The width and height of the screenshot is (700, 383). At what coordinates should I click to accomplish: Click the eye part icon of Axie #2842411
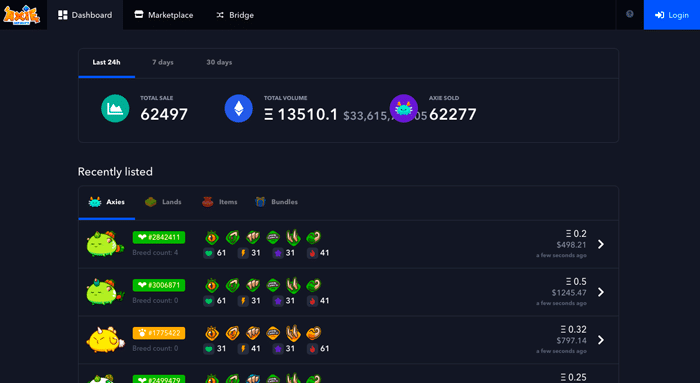point(212,237)
